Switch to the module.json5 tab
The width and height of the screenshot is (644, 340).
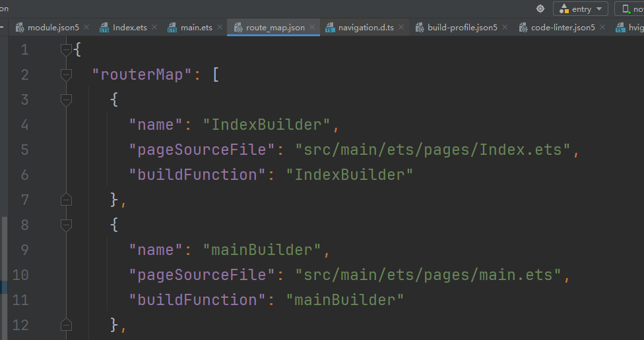click(53, 28)
